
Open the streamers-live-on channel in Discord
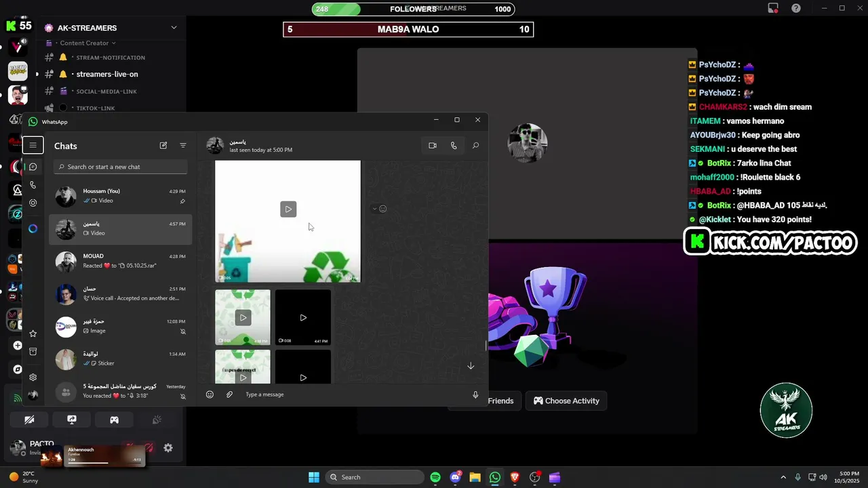(107, 74)
